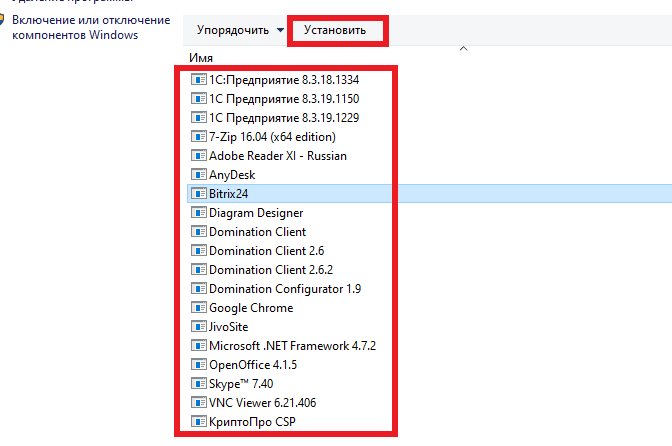Select 1С Предприятие 8.3.19.1150 name text
This screenshot has width=672, height=446.
point(284,99)
